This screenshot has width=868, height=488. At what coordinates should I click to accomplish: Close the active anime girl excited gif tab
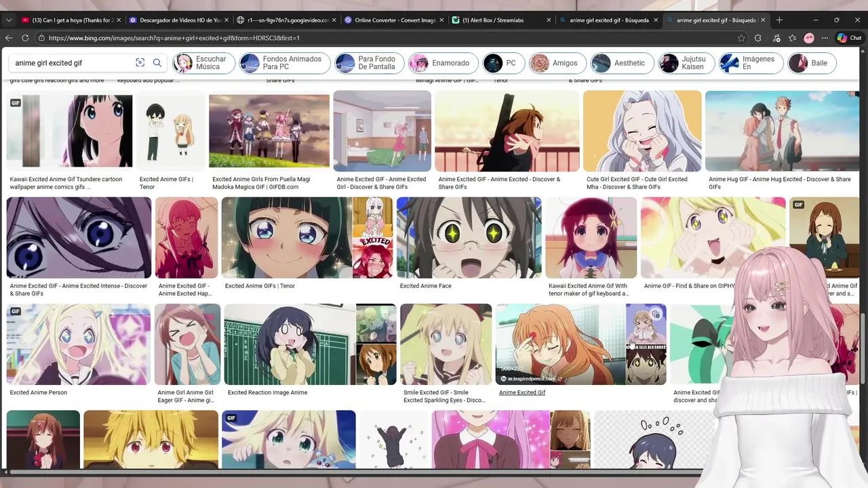pyautogui.click(x=763, y=20)
